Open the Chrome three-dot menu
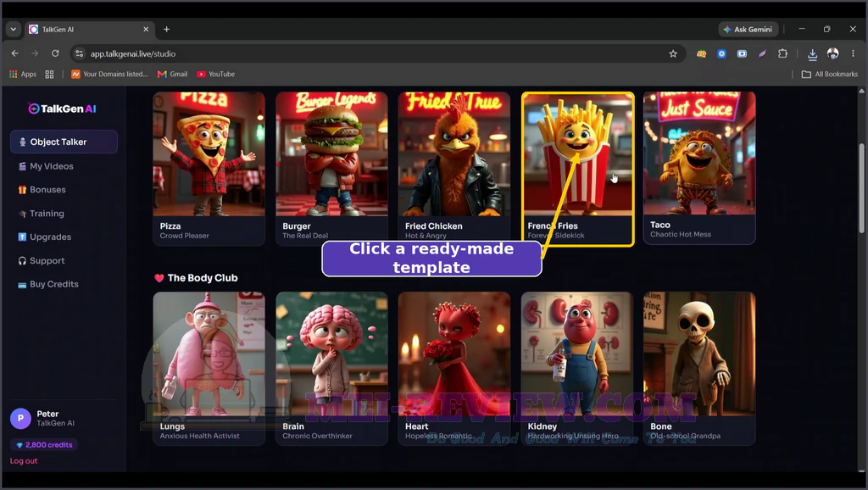The image size is (868, 490). [853, 53]
